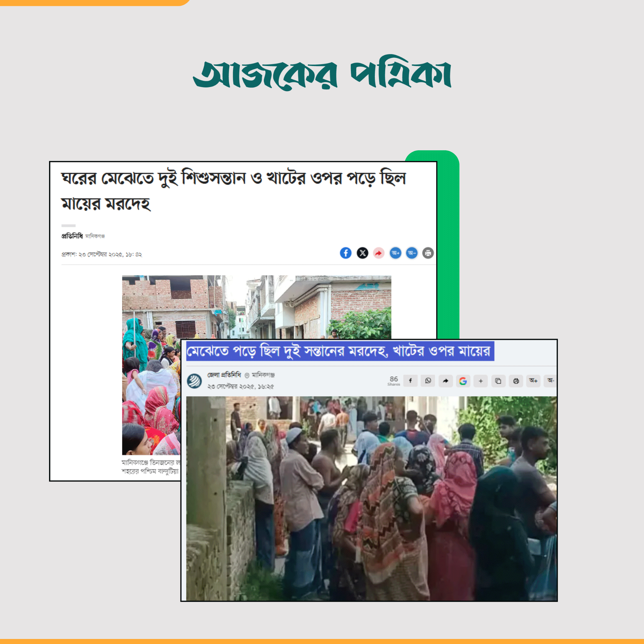Viewport: 644px width, 644px height.
Task: Click the black X (Twitter) share icon
Action: [x=362, y=253]
